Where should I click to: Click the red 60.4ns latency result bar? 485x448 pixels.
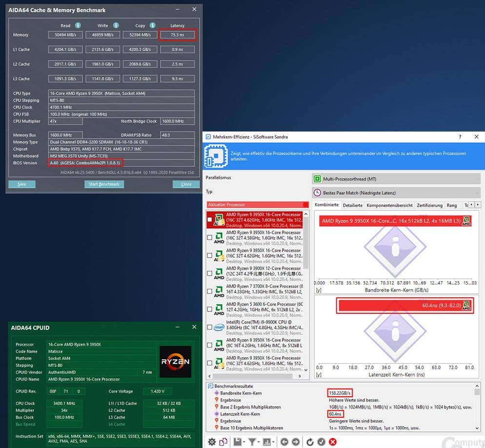click(404, 305)
